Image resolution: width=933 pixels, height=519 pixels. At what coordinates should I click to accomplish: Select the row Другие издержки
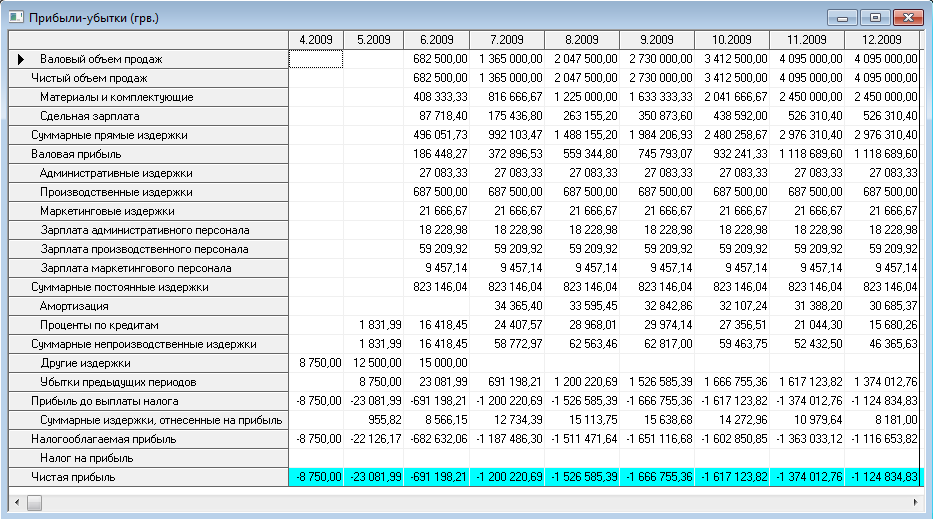[x=149, y=364]
